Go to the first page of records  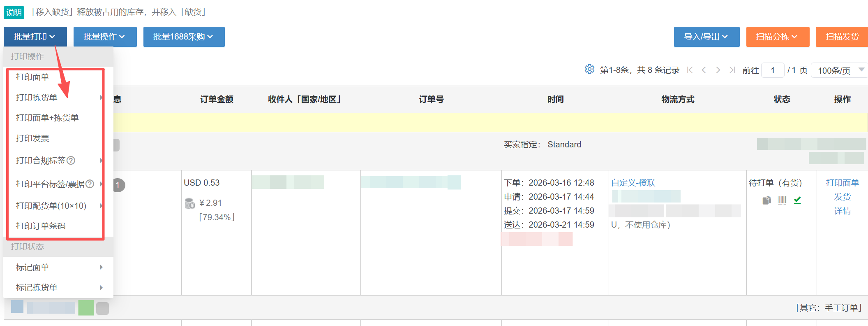point(690,70)
